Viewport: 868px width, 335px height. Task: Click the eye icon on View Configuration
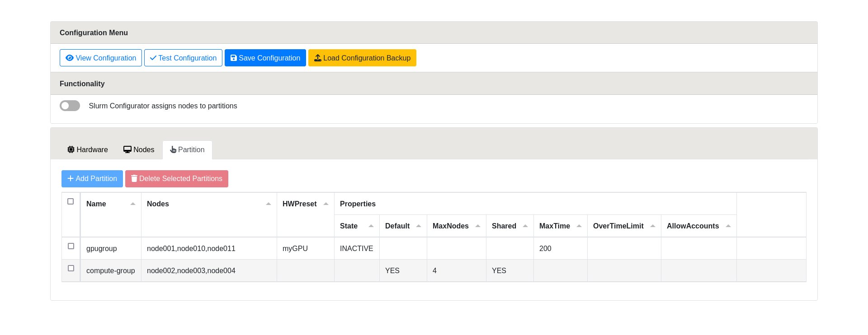pyautogui.click(x=70, y=58)
